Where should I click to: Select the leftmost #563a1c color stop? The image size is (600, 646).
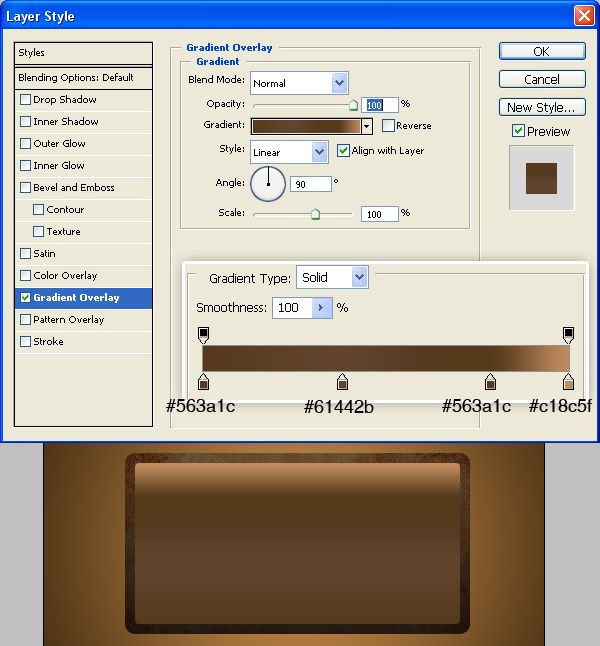click(x=204, y=381)
